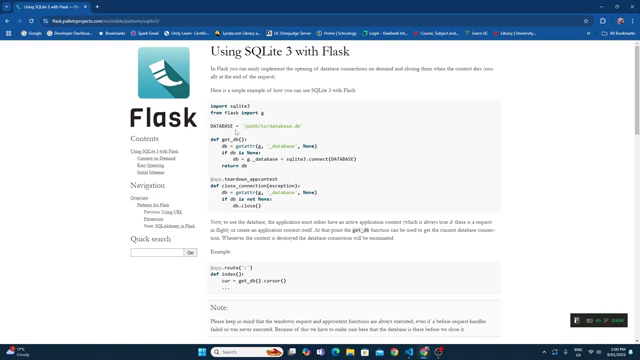The width and height of the screenshot is (640, 360).
Task: Open the Spark Email bookmark
Action: click(x=144, y=33)
